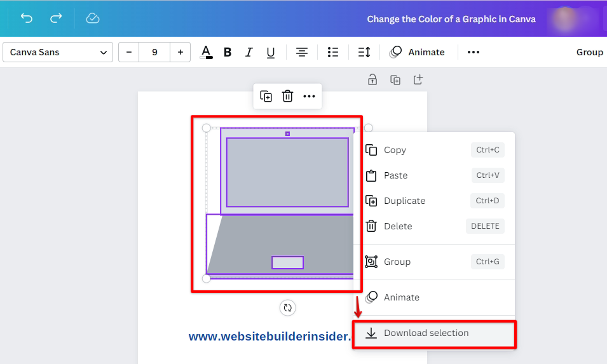Open the toolbar's more options ellipsis
607x364 pixels.
pos(474,52)
